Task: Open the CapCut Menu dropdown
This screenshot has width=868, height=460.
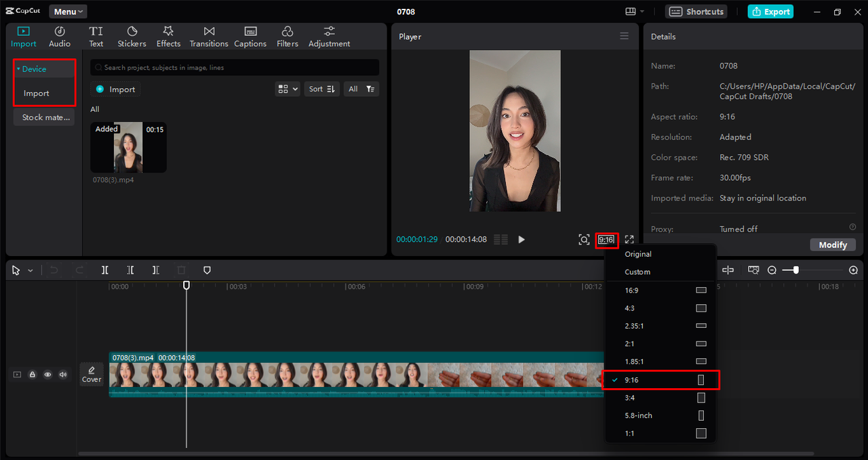Action: click(68, 12)
